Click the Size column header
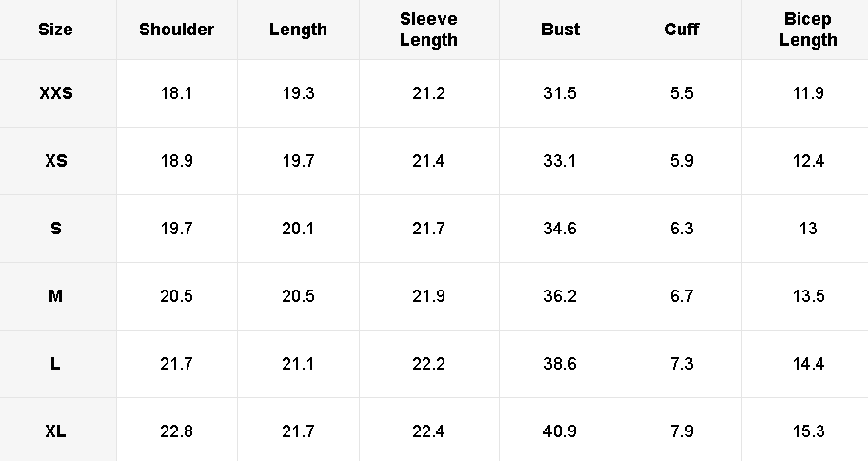Viewport: 868px width, 461px height. (55, 29)
